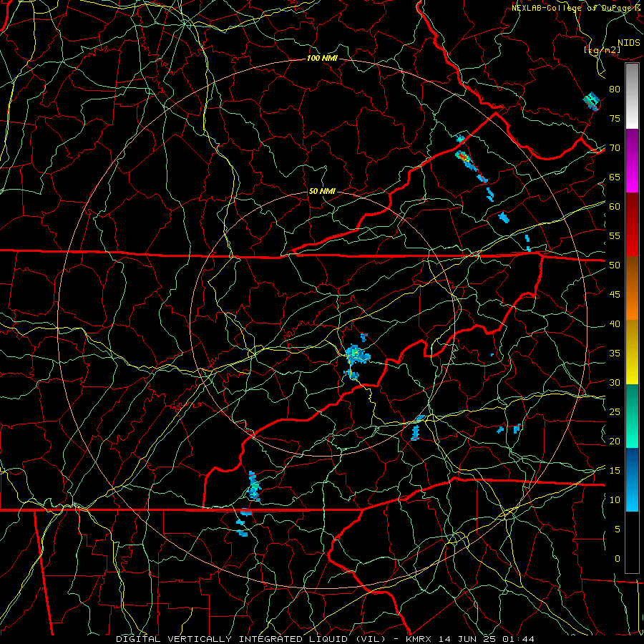Click the blue segment of the color bar
This screenshot has height=644, width=644.
[x=632, y=479]
